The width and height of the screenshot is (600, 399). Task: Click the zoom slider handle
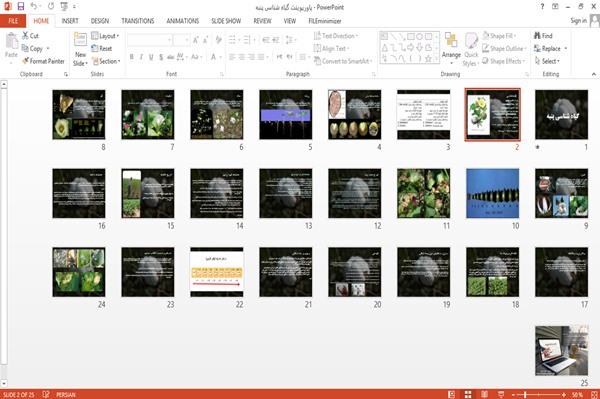coord(525,394)
